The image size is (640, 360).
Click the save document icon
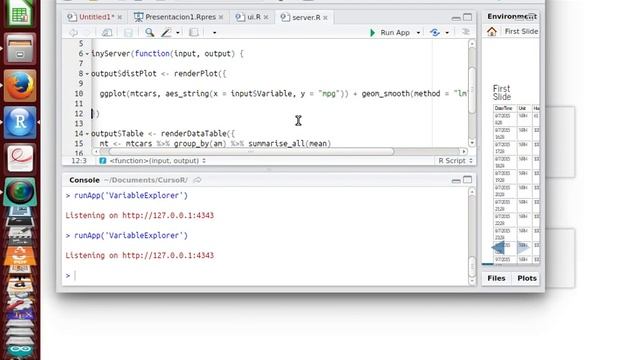coord(128,32)
